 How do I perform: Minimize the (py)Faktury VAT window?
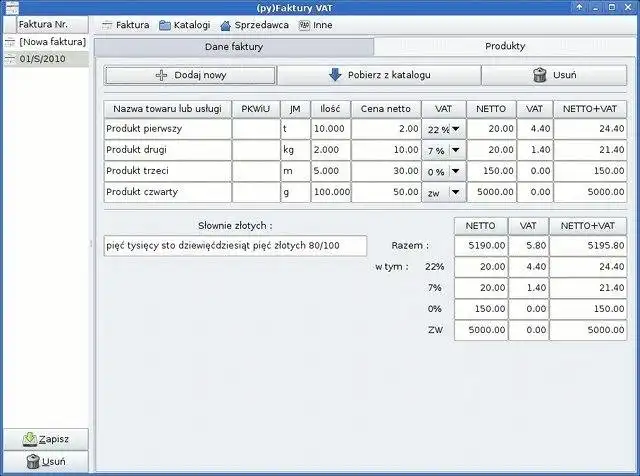point(596,7)
